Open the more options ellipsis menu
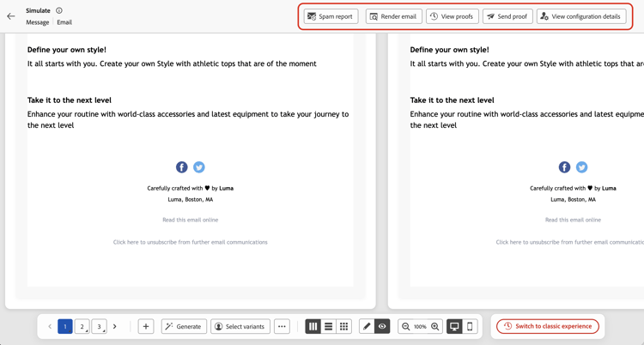 [x=282, y=326]
